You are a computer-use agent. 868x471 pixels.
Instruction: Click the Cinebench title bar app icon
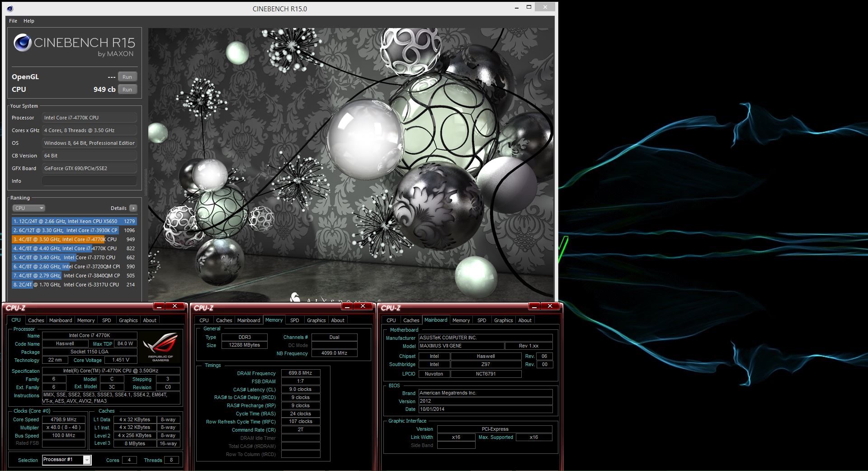click(10, 9)
